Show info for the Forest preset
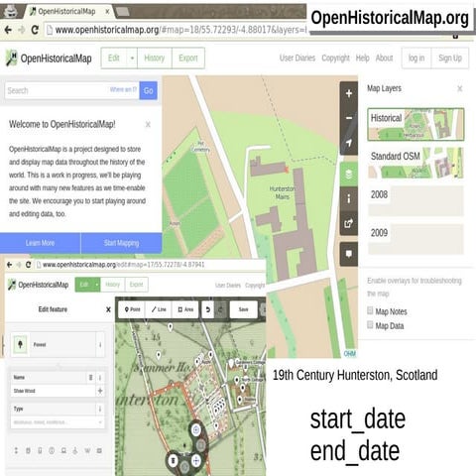Viewport: 476px width, 476px height. click(x=100, y=345)
